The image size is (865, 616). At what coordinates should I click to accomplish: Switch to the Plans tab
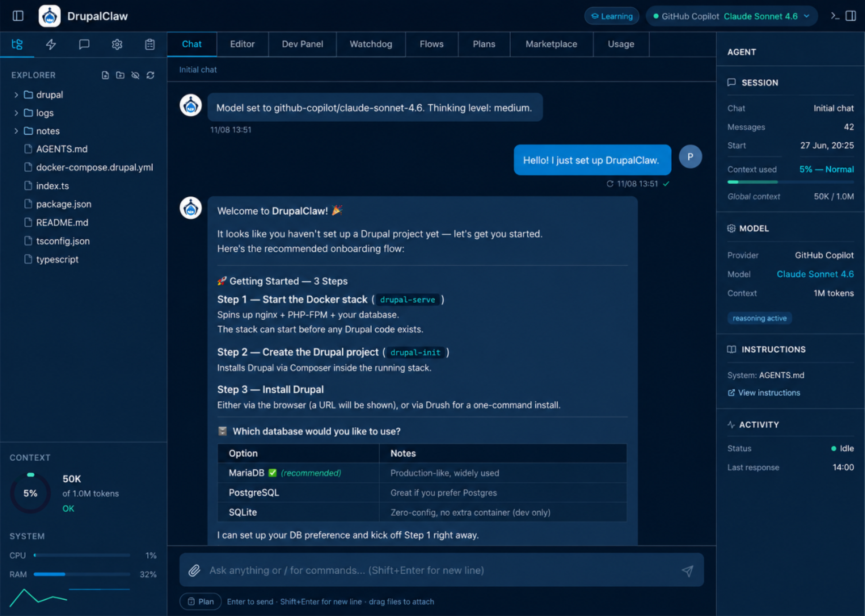pos(484,44)
